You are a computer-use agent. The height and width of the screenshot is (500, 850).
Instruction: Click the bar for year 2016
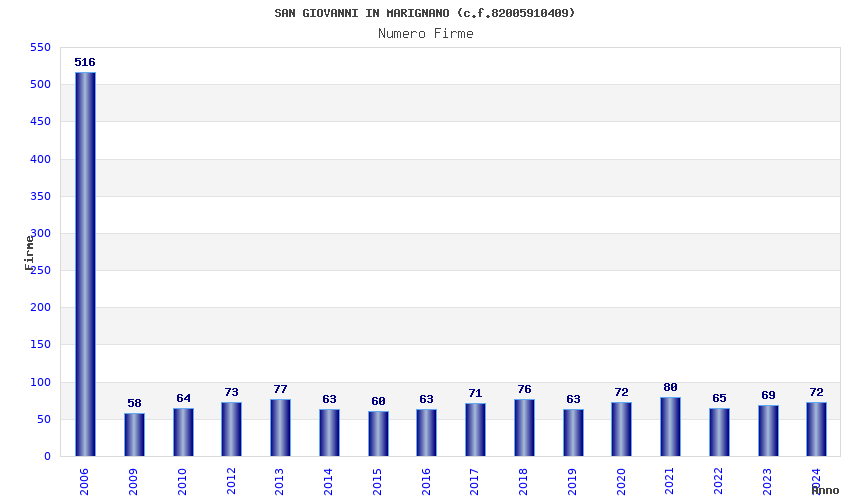[x=426, y=433]
